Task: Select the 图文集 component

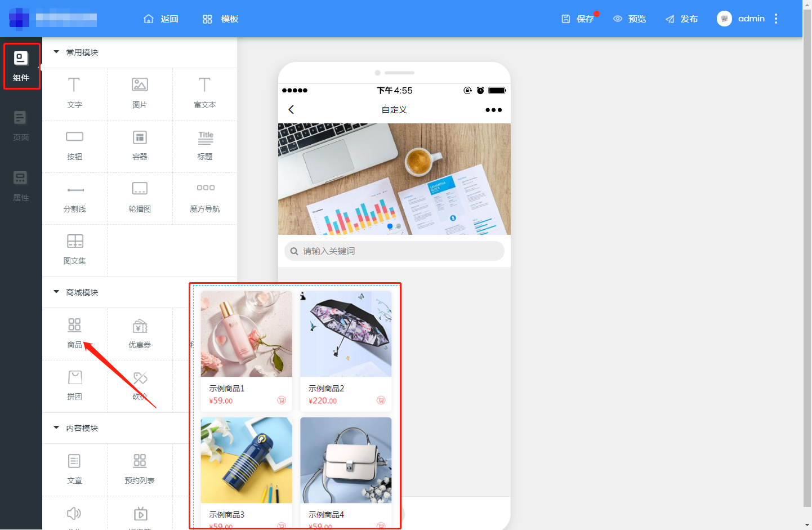Action: tap(74, 250)
